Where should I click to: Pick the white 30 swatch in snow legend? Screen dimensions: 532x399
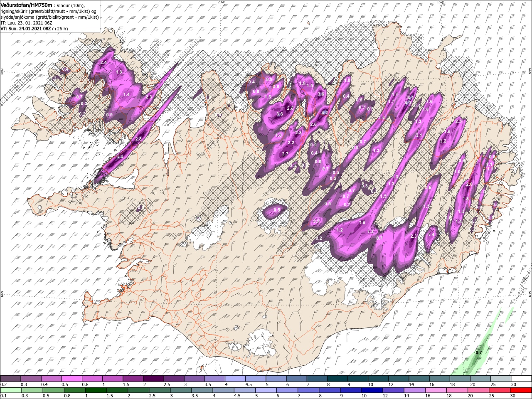pos(521,379)
